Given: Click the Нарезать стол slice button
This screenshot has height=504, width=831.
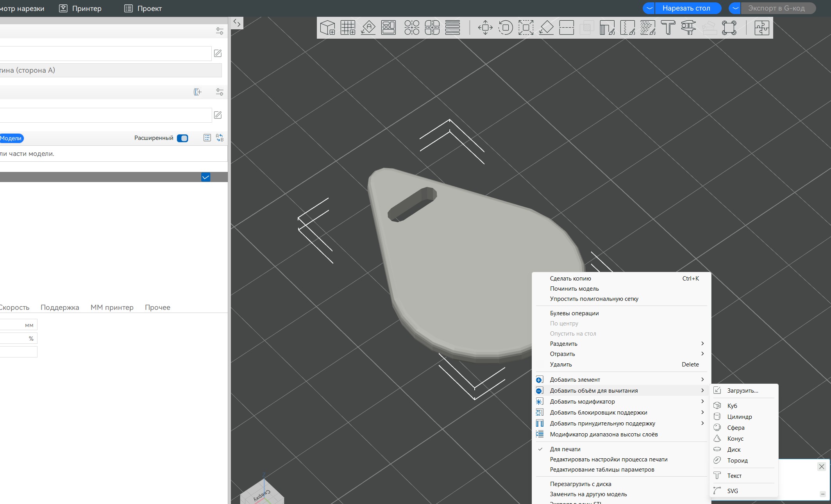Looking at the screenshot, I should tap(686, 8).
